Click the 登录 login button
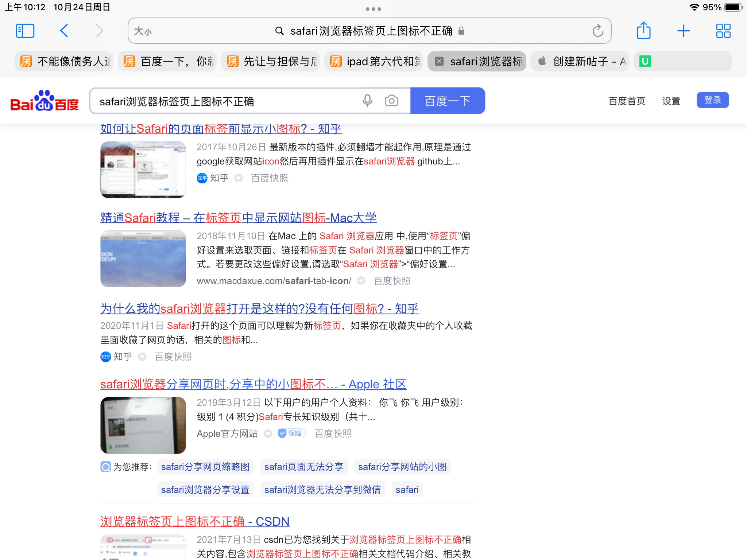 712,100
